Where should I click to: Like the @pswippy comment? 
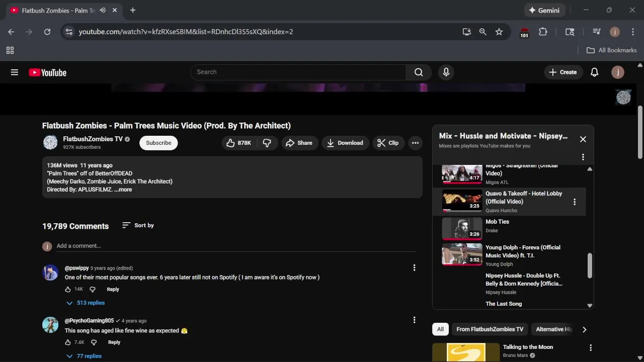(68, 289)
